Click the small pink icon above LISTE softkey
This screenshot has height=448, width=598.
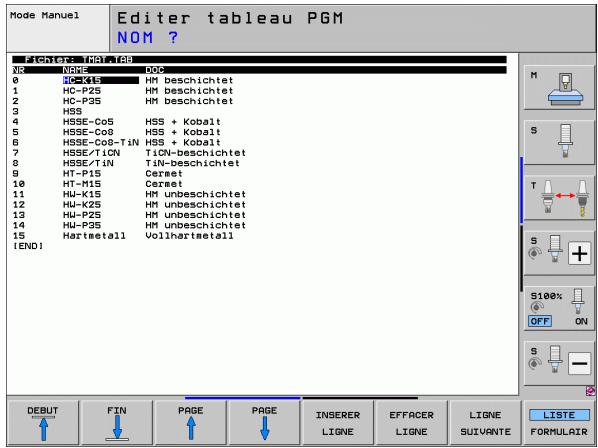click(x=590, y=391)
